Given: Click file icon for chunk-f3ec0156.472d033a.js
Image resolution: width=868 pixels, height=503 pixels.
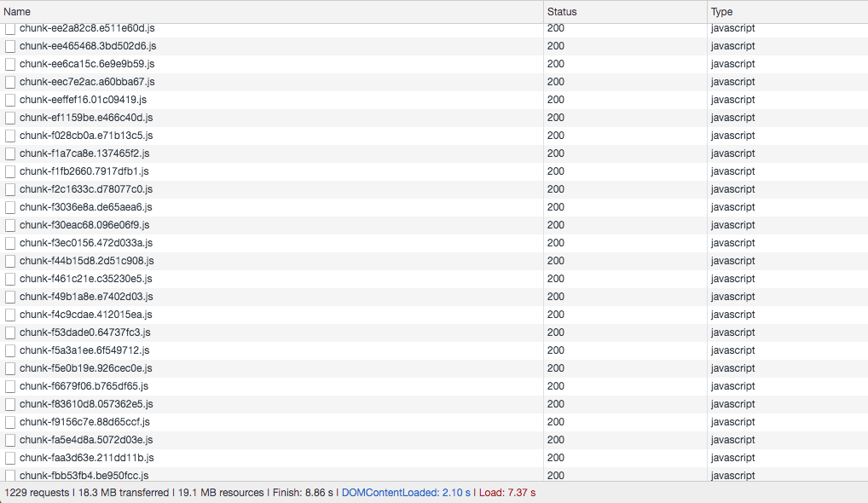Looking at the screenshot, I should [10, 243].
